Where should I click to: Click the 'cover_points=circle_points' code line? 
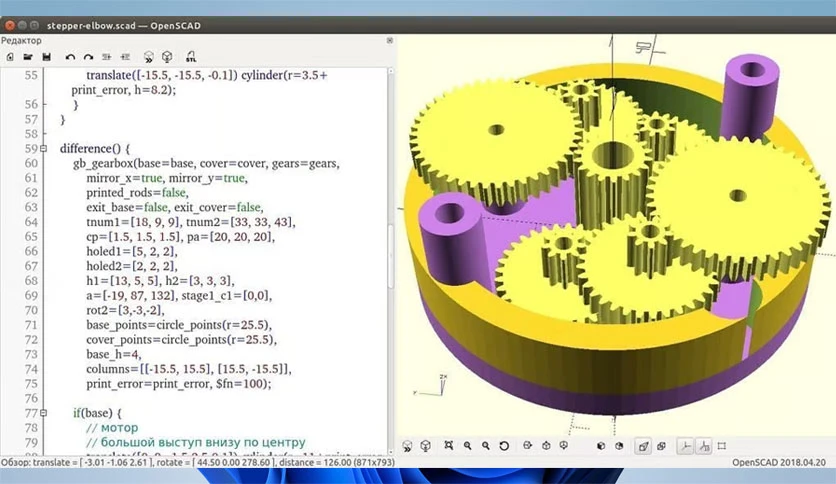(181, 340)
